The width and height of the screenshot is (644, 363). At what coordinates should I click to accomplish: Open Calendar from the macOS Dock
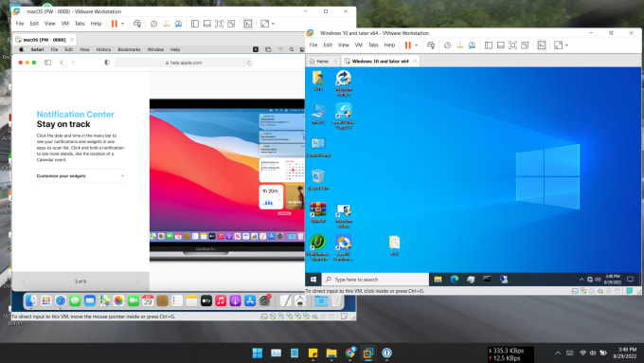tap(148, 301)
